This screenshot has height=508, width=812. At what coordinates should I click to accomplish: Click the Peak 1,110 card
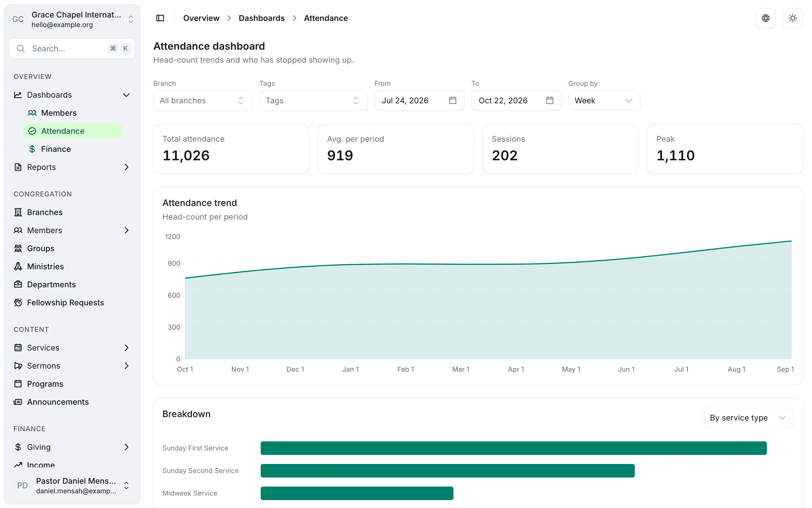[x=725, y=149]
